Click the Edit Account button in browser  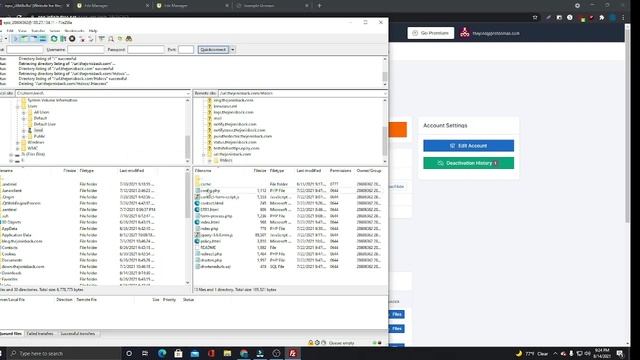point(468,146)
